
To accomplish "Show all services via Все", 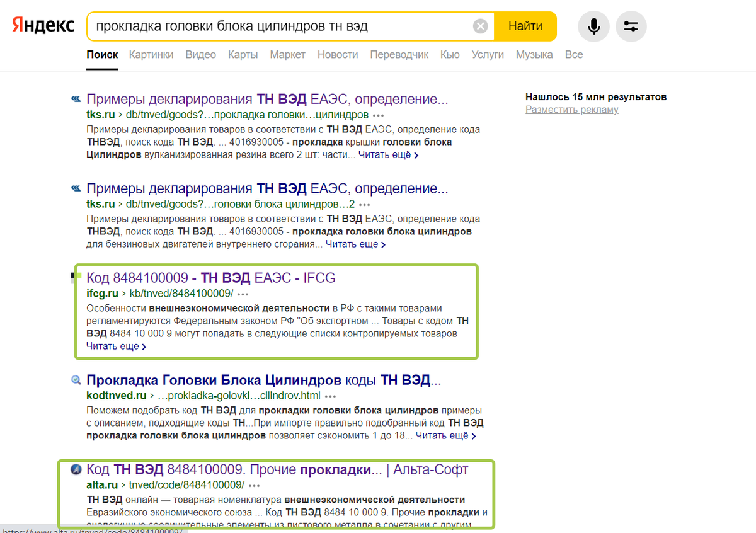I will tap(574, 55).
